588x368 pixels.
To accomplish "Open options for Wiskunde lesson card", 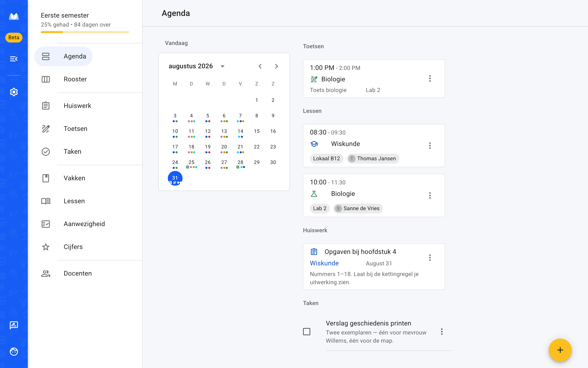I will point(430,146).
